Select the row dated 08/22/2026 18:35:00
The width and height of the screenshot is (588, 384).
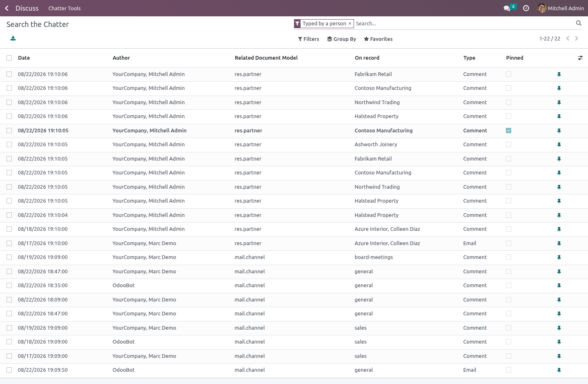click(9, 286)
